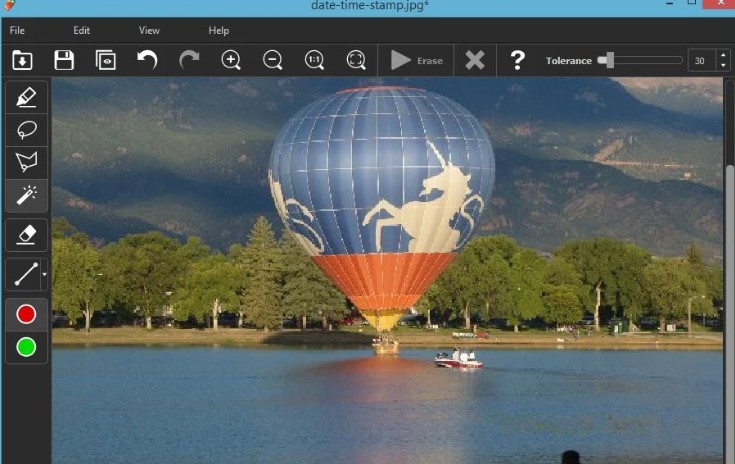Open the File menu

pyautogui.click(x=17, y=31)
